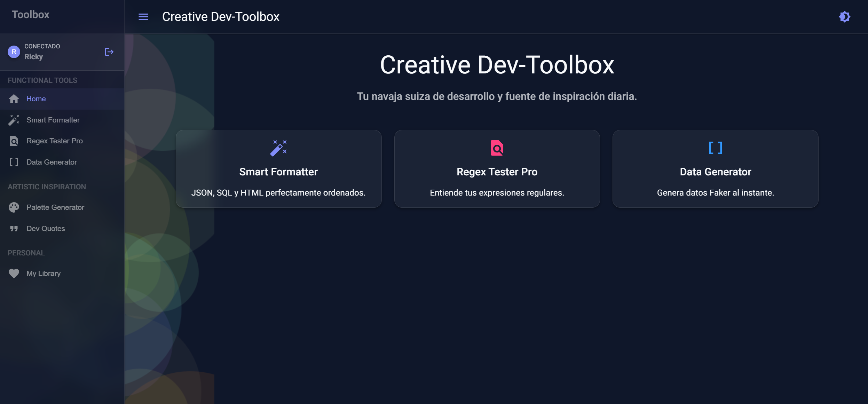Viewport: 868px width, 404px height.
Task: Toggle the hamburger menu icon
Action: coord(143,17)
